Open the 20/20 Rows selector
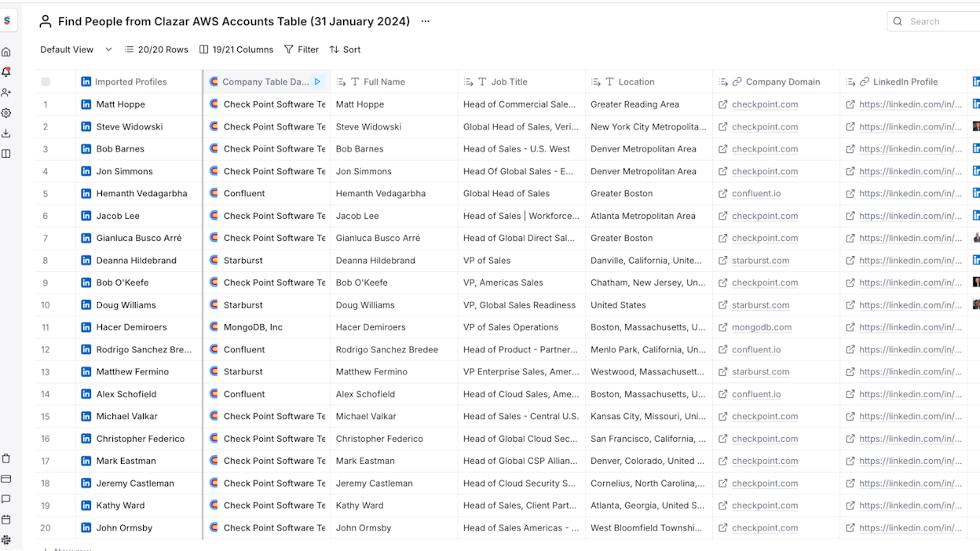The width and height of the screenshot is (980, 551). pos(156,49)
